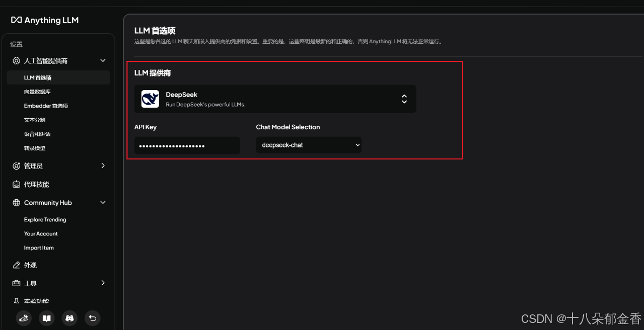Open Your Account page

click(41, 233)
